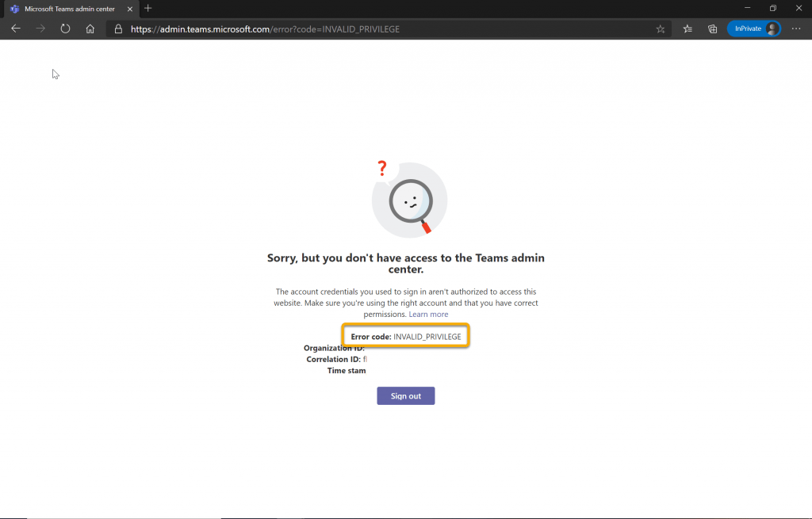Add this page to favorites with the star
The height and width of the screenshot is (519, 812).
pyautogui.click(x=661, y=29)
